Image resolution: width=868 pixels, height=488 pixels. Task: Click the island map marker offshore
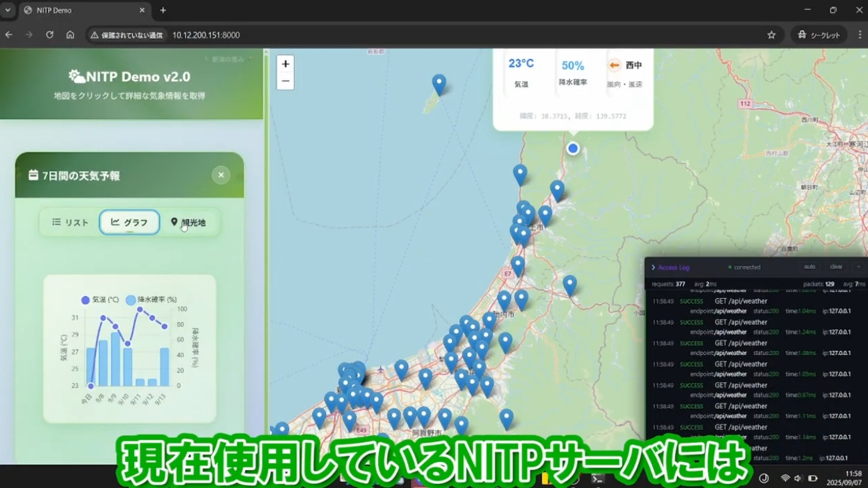(x=439, y=84)
